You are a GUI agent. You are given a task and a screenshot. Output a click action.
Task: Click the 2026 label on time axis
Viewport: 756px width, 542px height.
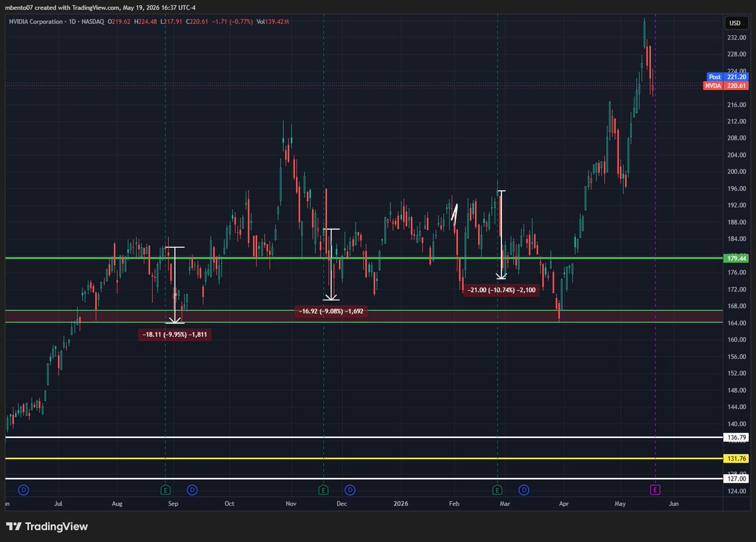click(401, 504)
